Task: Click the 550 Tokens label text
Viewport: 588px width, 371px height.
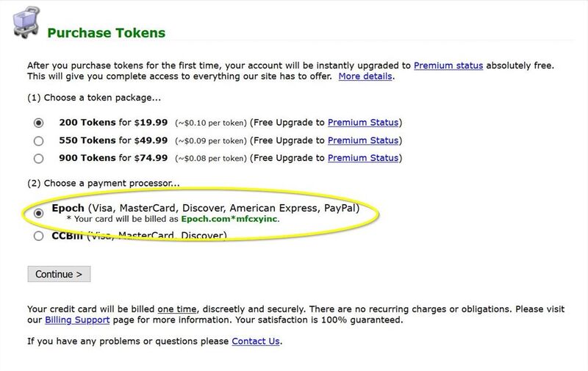Action: [87, 140]
